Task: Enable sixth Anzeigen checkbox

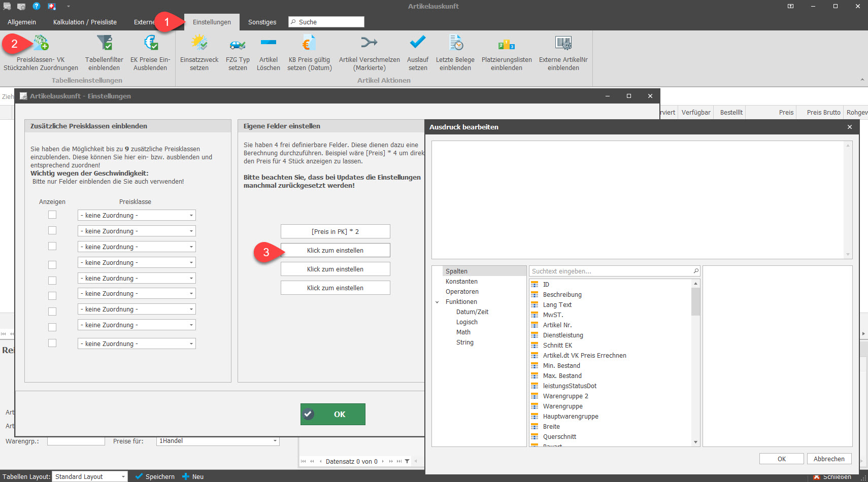Action: pyautogui.click(x=52, y=295)
